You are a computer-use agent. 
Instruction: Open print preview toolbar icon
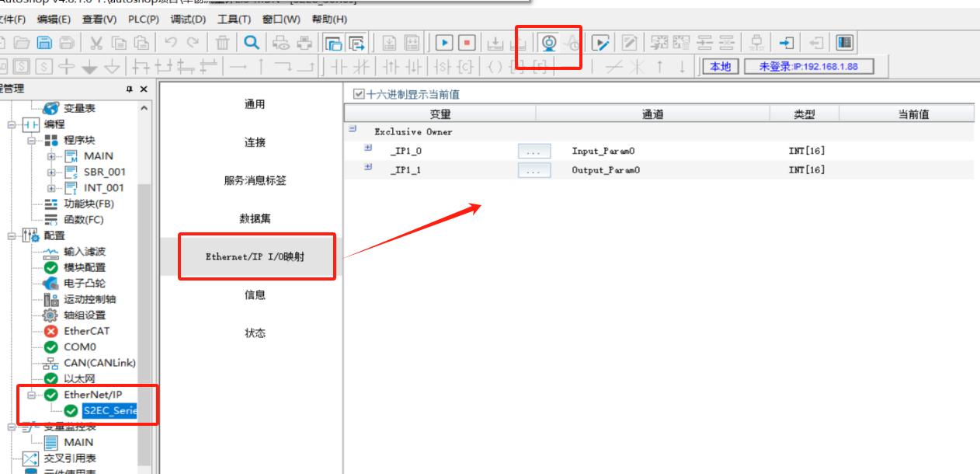tap(283, 41)
